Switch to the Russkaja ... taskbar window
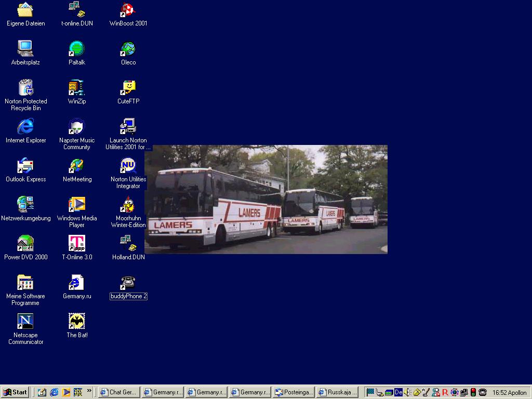 click(338, 392)
